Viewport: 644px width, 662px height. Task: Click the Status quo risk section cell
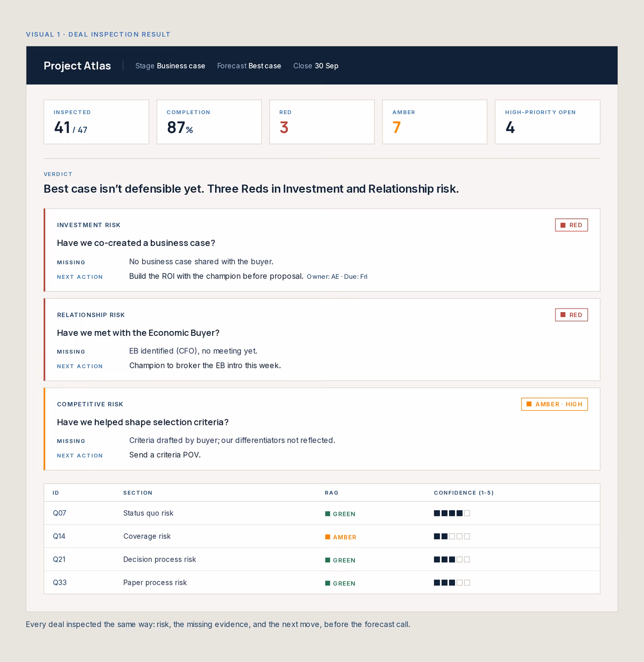[x=148, y=513]
